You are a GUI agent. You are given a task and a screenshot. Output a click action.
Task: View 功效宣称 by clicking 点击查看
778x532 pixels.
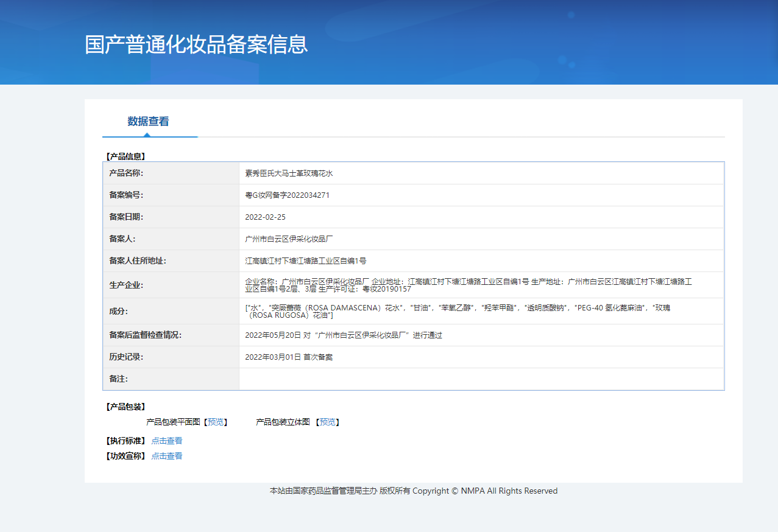[x=166, y=455]
